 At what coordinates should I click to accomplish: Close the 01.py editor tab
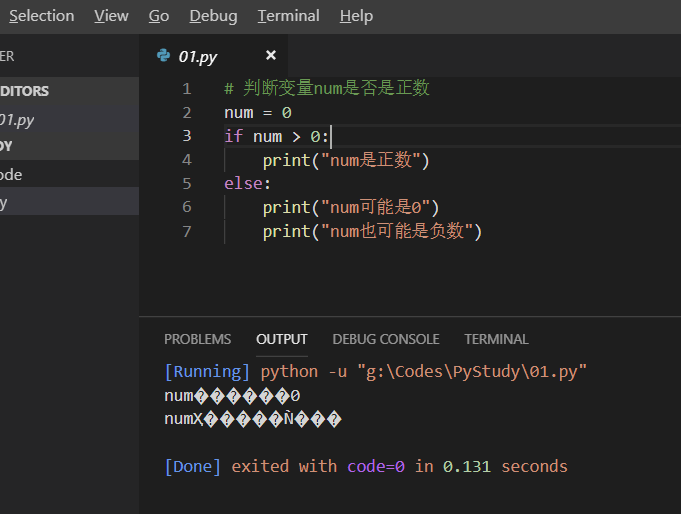click(x=271, y=55)
